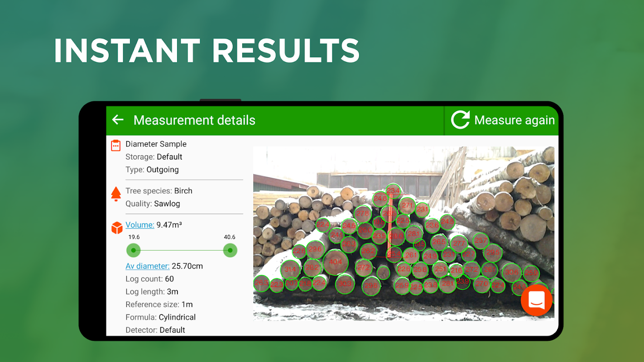Open the Av diameter link
The height and width of the screenshot is (362, 644).
coord(148,266)
